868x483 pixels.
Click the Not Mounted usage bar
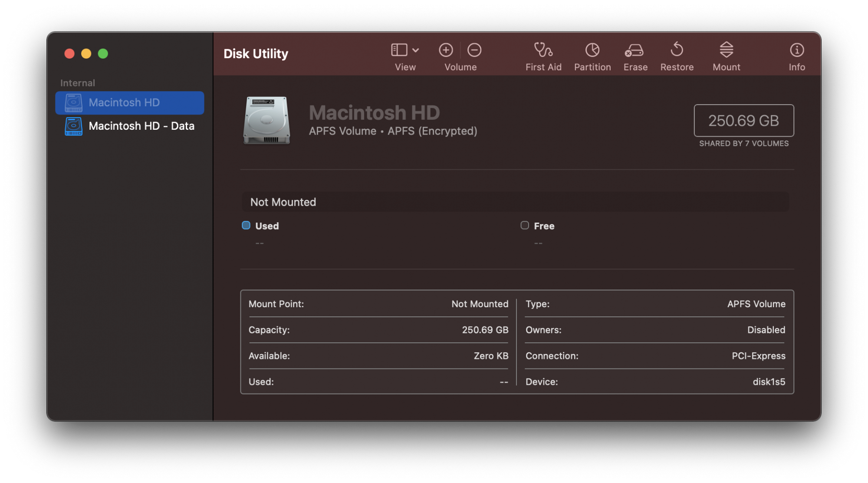(515, 202)
